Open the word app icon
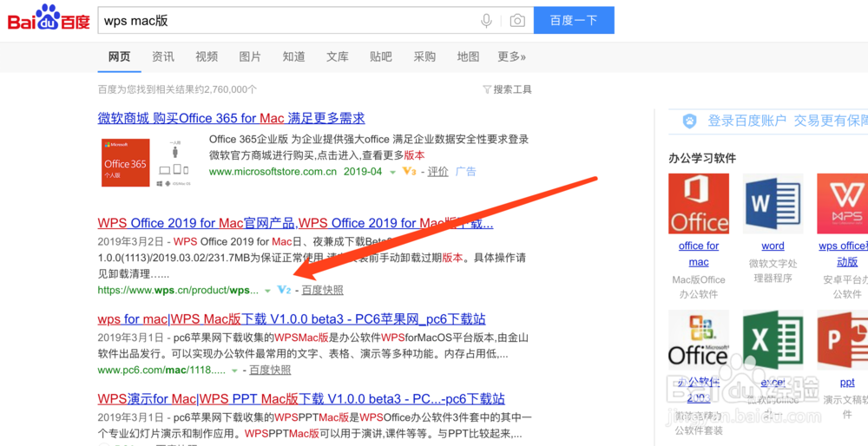The image size is (868, 446). click(x=773, y=204)
